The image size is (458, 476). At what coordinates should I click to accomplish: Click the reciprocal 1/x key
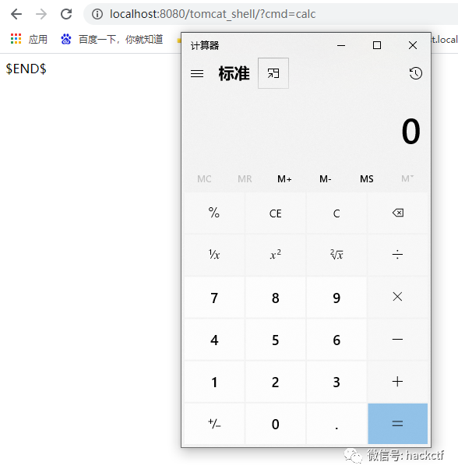pyautogui.click(x=214, y=255)
